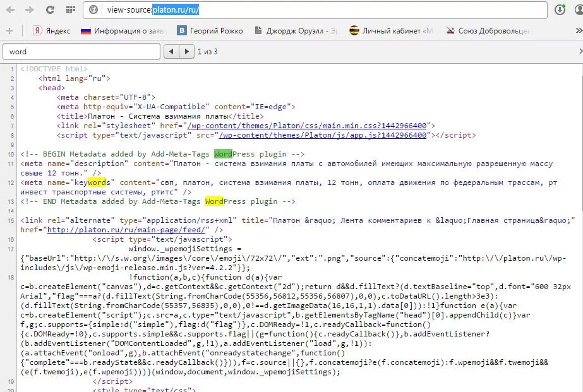The height and width of the screenshot is (392, 583).
Task: Go to next search match
Action: 187,52
